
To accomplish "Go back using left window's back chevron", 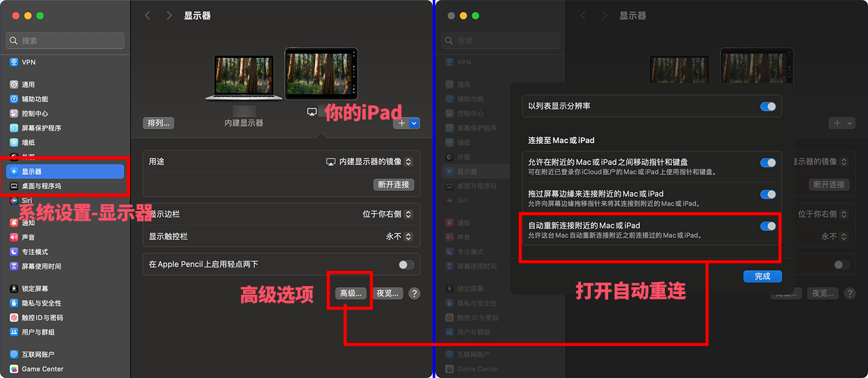I will [148, 16].
